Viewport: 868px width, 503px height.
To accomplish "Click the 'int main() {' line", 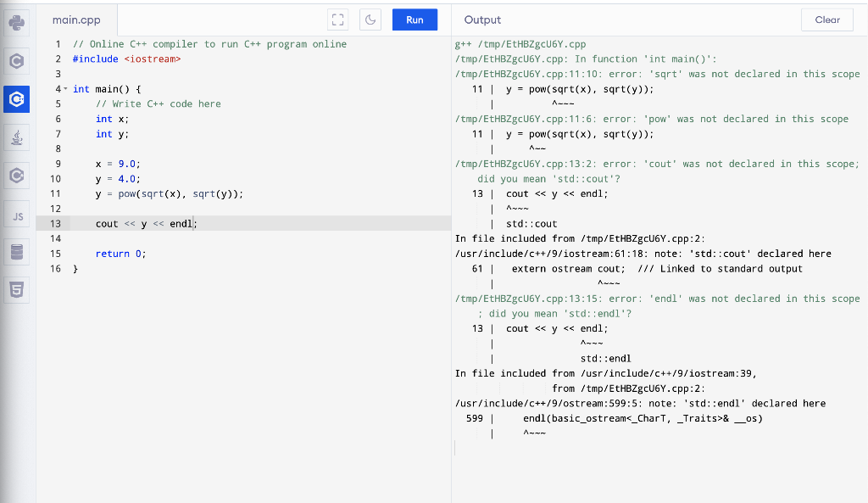I will pos(107,88).
